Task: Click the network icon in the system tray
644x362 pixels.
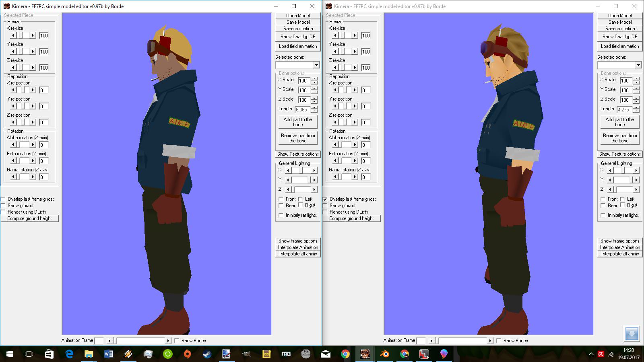Action: point(611,354)
